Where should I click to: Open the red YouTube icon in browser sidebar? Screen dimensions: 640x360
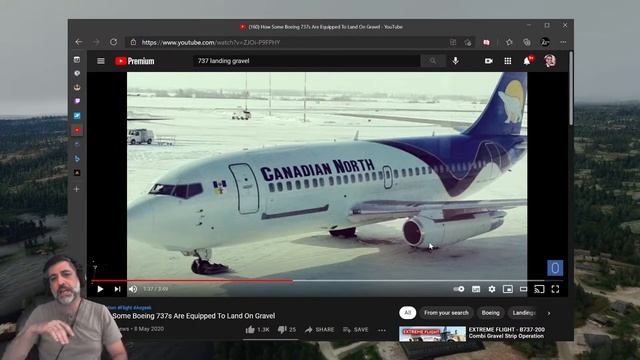77,130
